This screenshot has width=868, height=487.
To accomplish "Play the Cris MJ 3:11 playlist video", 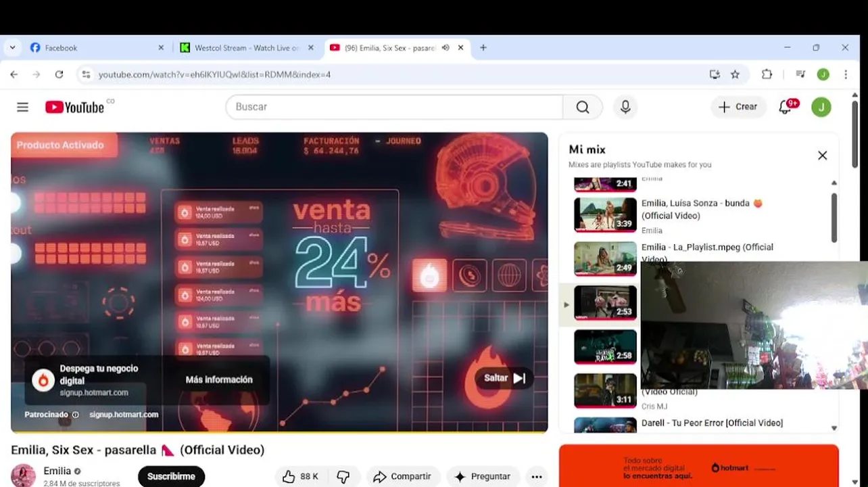I will (605, 390).
